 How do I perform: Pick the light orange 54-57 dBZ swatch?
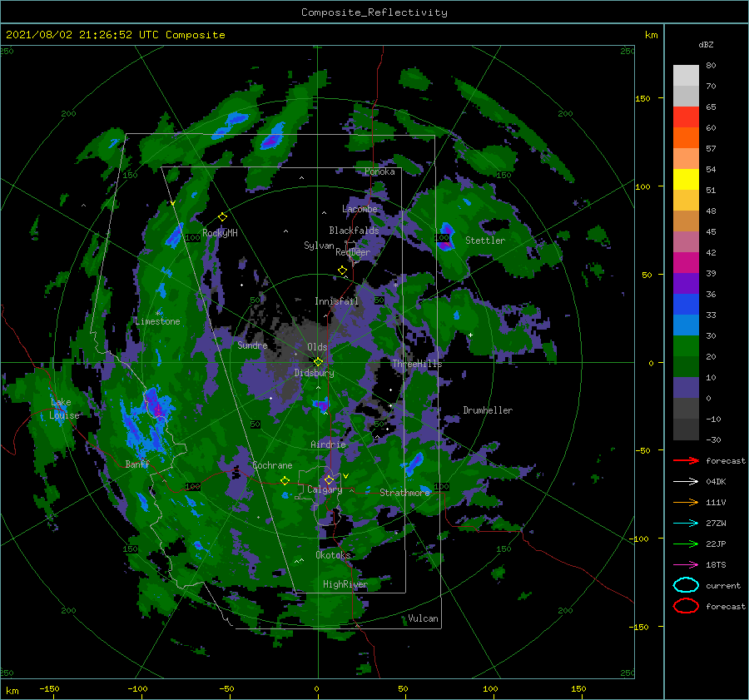(686, 159)
